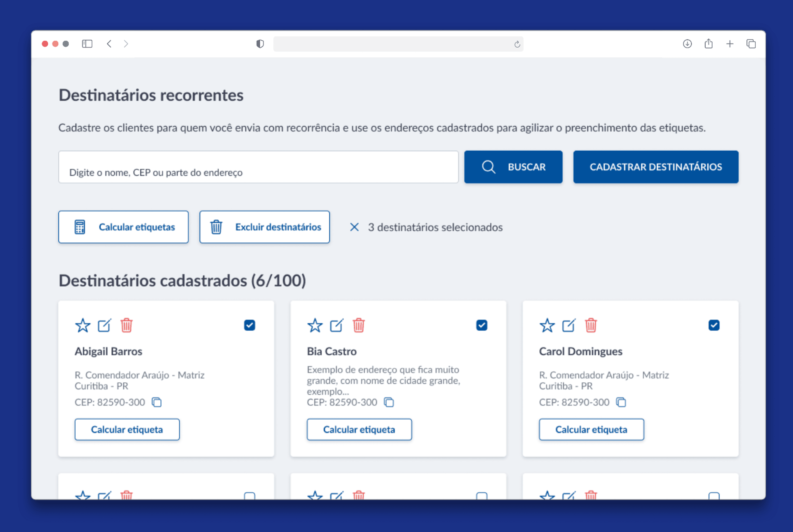
Task: Reload page via address bar refresh icon
Action: 517,44
